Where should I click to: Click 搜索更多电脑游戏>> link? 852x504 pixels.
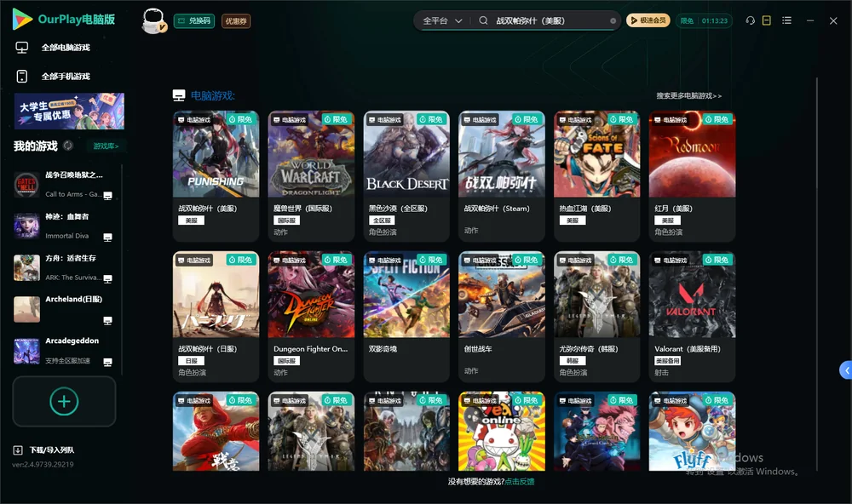689,96
